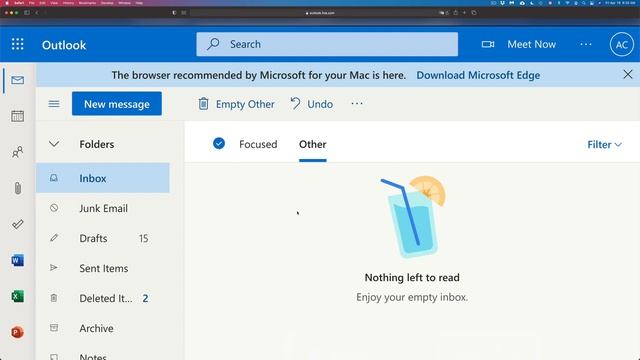
Task: Click the Undo arrow icon
Action: pyautogui.click(x=295, y=104)
